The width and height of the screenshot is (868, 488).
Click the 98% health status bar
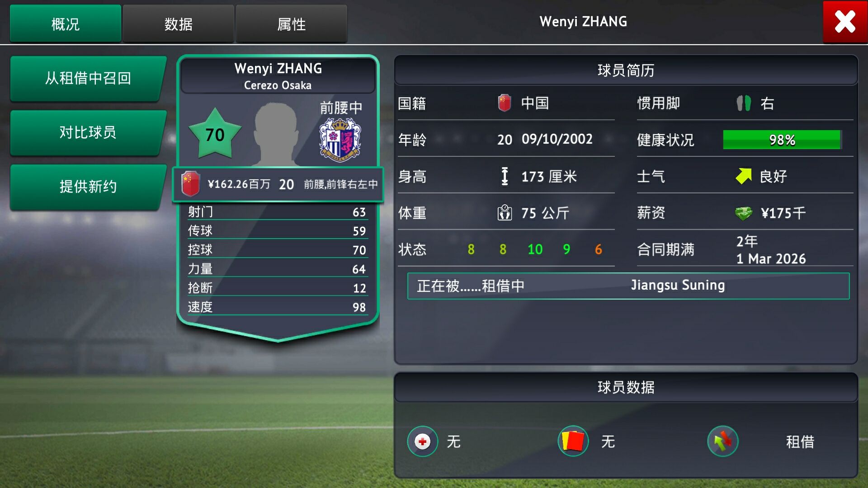tap(782, 140)
